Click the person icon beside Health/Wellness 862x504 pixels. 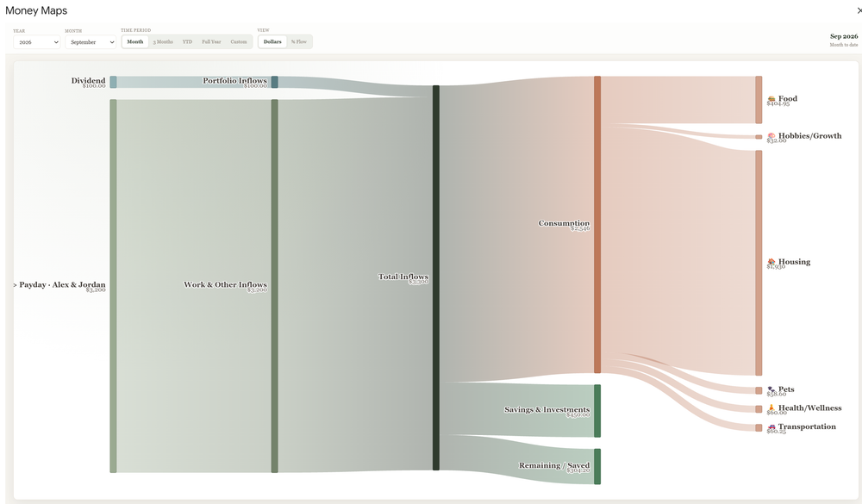pyautogui.click(x=771, y=408)
